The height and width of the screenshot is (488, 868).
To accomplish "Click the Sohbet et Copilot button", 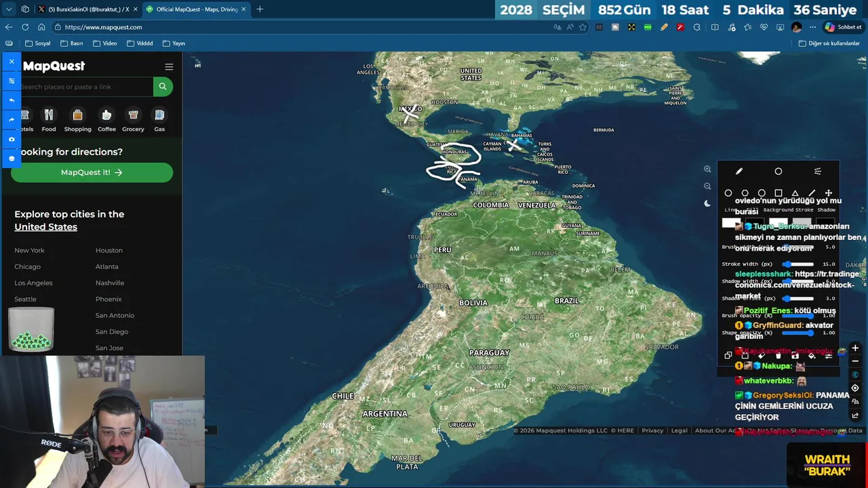I will click(x=843, y=27).
